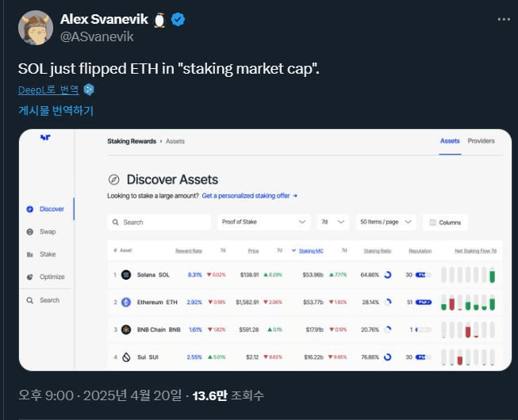Click the personalized staking offer link

(x=249, y=195)
